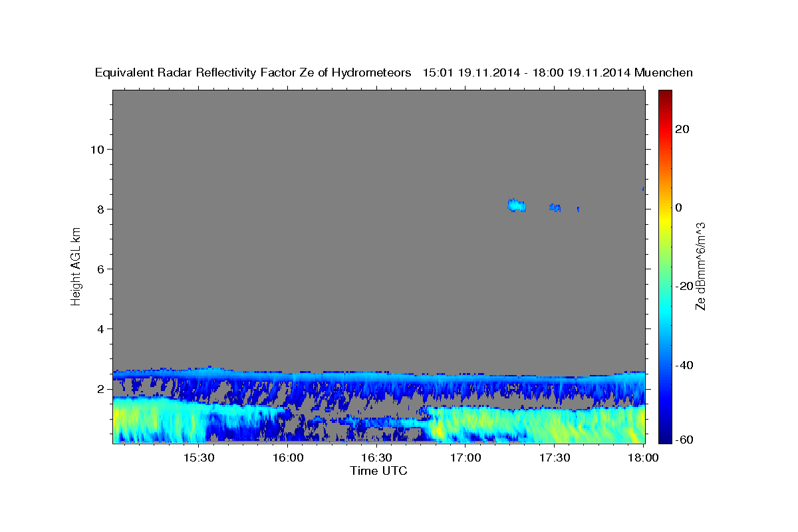Click the 17:30 time axis tick label

[x=555, y=458]
